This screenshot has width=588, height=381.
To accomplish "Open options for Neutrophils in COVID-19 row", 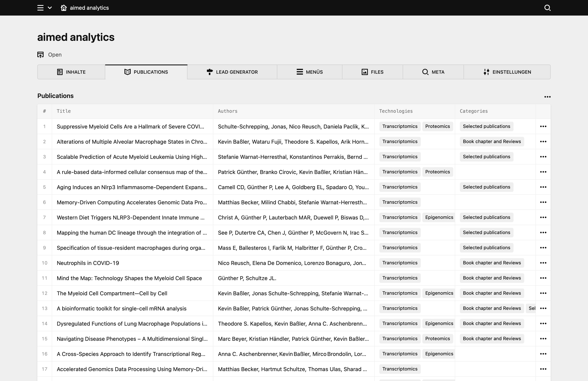I will [543, 263].
